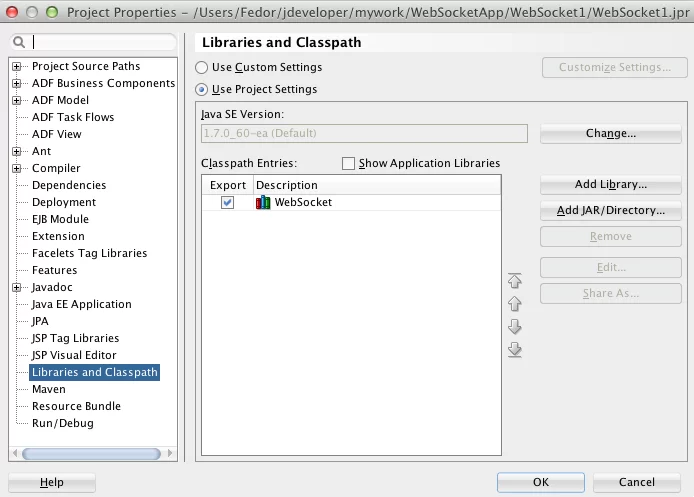Move entry to bottom arrow icon
The width and height of the screenshot is (694, 497).
pyautogui.click(x=514, y=350)
